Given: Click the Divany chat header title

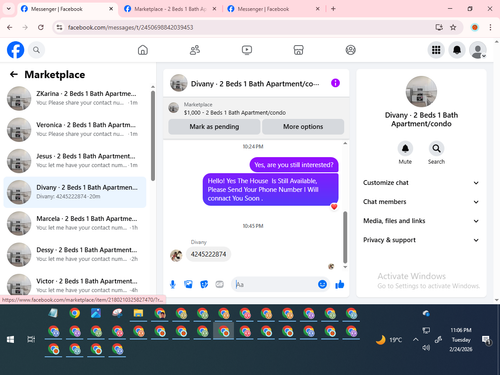Looking at the screenshot, I should pos(255,84).
